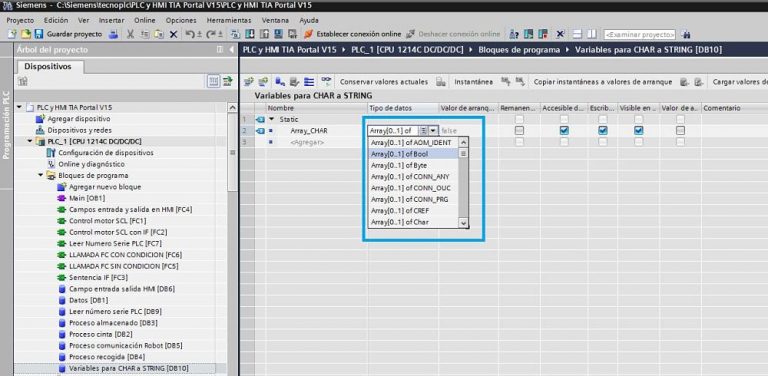The image size is (768, 376).
Task: Click the cut scissors icon
Action: pos(130,34)
